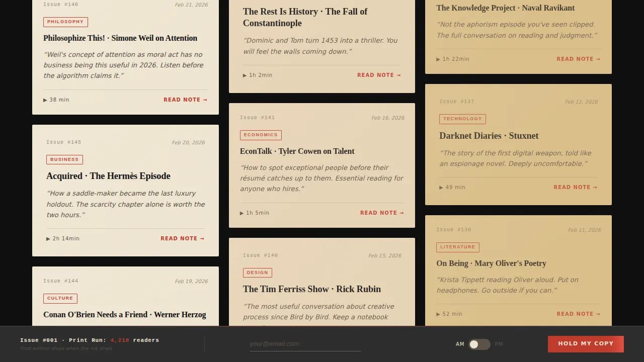Viewport: 644px width, 362px height.
Task: Click the Feb 12, 2026 date
Action: pyautogui.click(x=581, y=102)
